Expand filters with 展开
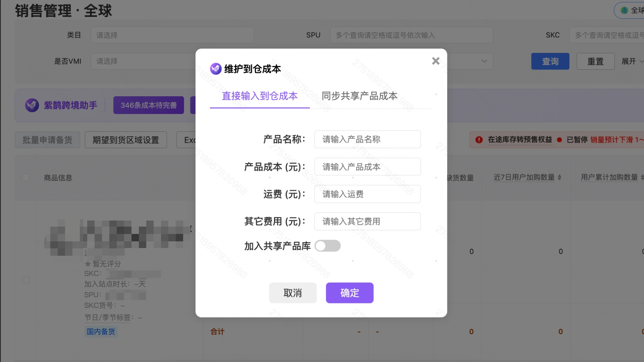 [632, 61]
